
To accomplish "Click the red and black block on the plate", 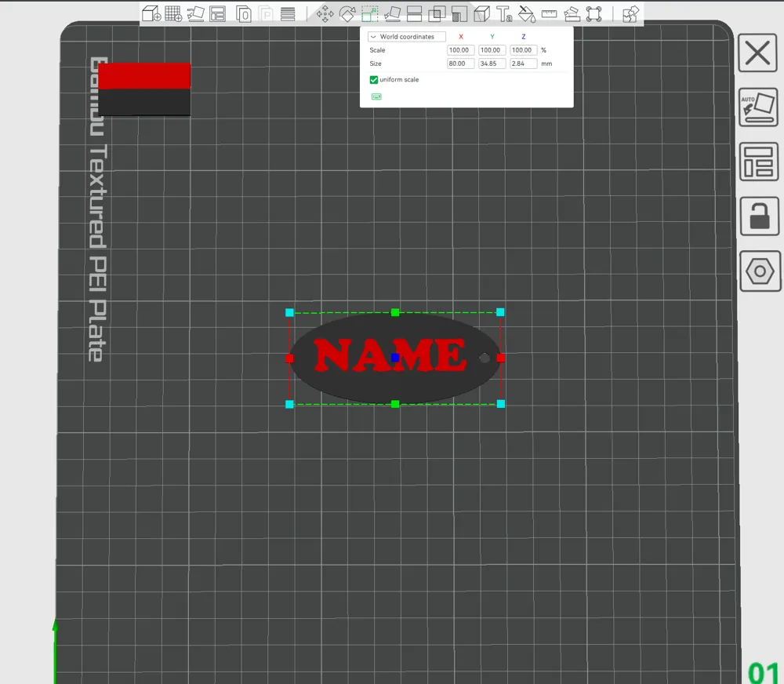I will point(144,89).
